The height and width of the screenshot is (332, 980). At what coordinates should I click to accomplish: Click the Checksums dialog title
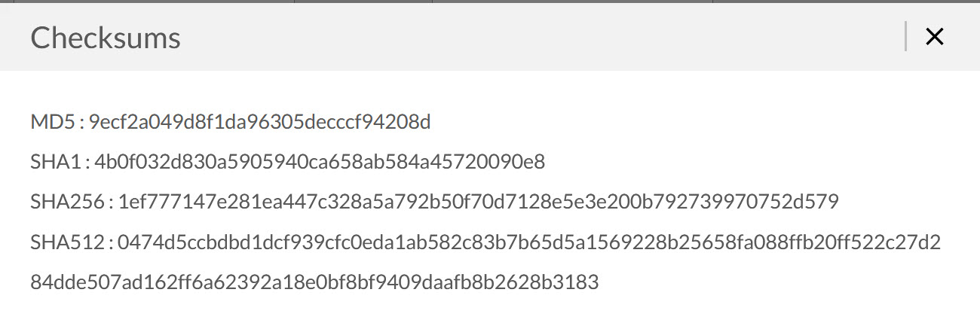[x=105, y=38]
